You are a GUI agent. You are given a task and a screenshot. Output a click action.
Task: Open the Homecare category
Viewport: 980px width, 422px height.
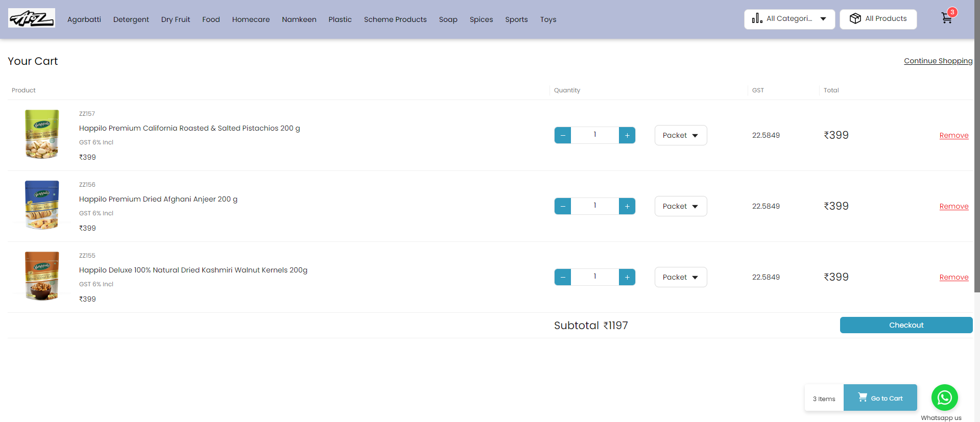[x=251, y=19]
